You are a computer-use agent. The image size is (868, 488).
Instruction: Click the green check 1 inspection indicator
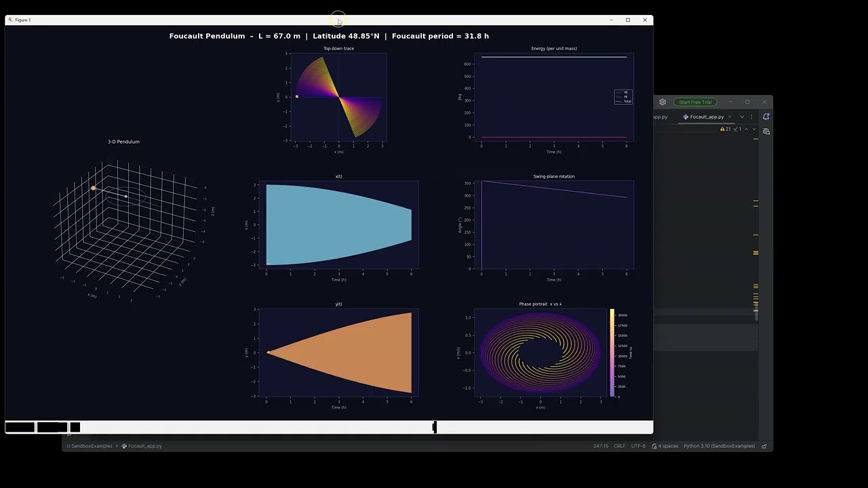(x=738, y=129)
